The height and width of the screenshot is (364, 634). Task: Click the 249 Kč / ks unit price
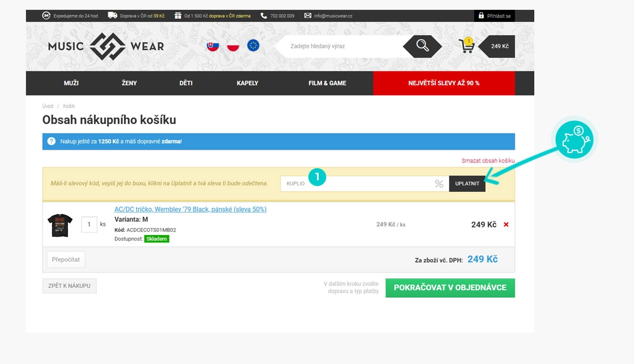tap(391, 225)
